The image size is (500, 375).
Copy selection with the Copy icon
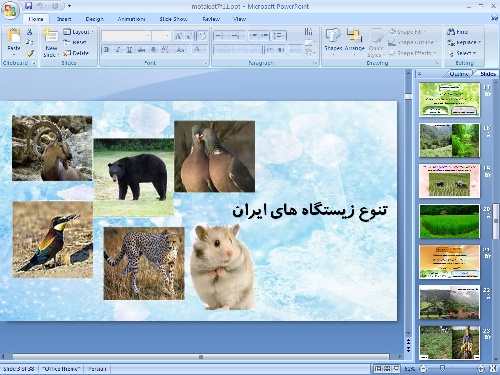tap(30, 42)
